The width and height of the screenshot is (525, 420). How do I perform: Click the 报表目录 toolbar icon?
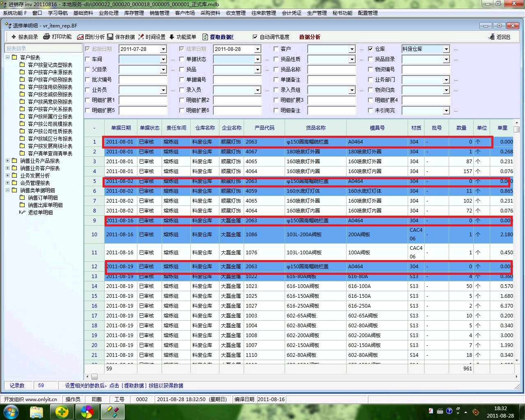[x=14, y=37]
